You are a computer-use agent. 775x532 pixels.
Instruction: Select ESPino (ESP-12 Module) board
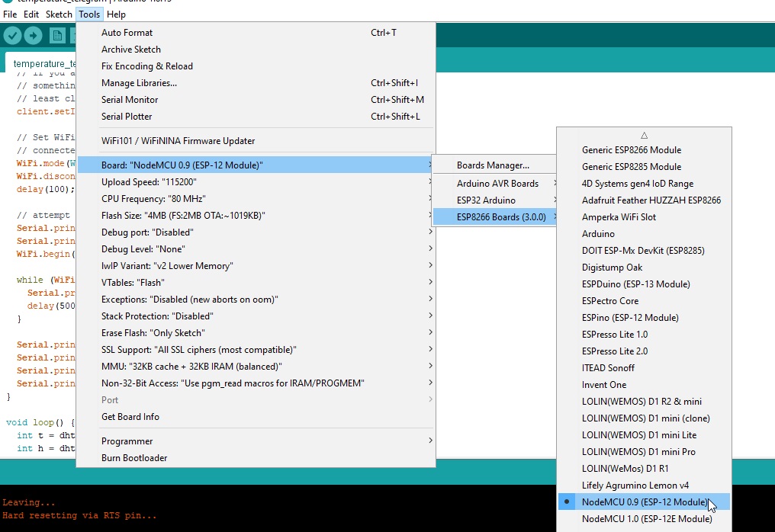point(644,318)
